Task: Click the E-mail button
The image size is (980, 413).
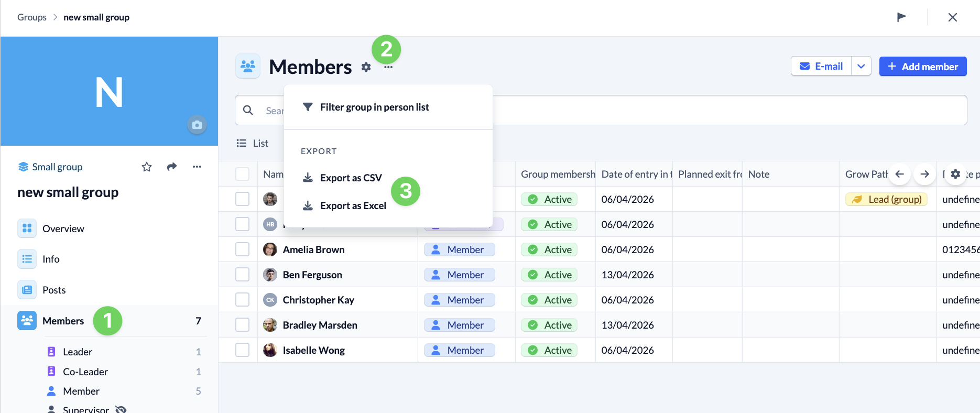Action: 821,67
